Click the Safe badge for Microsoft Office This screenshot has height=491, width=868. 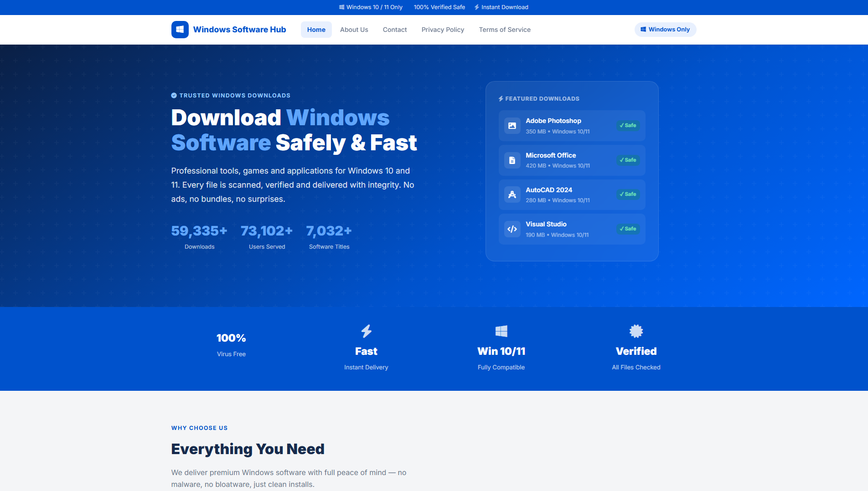point(628,160)
